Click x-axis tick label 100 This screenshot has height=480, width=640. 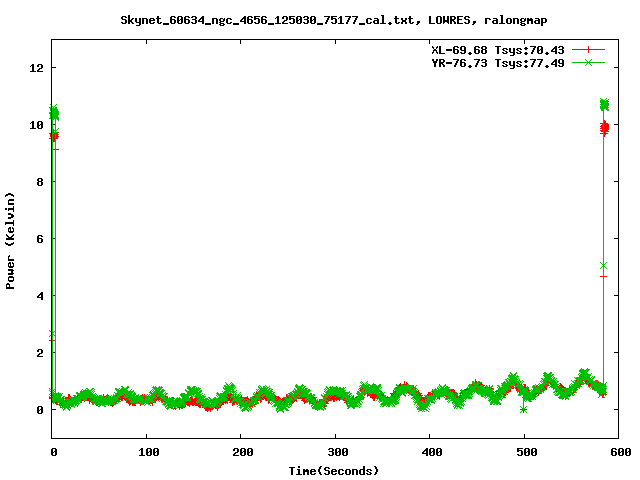click(x=148, y=452)
